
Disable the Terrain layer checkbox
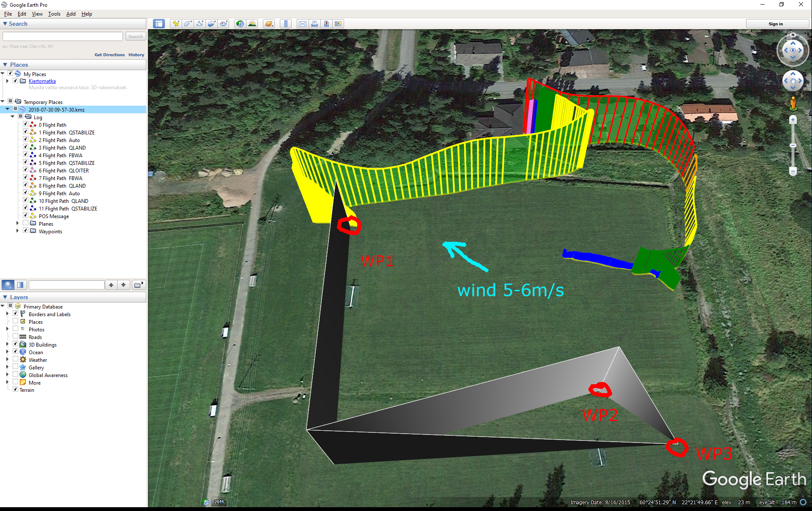tap(16, 390)
